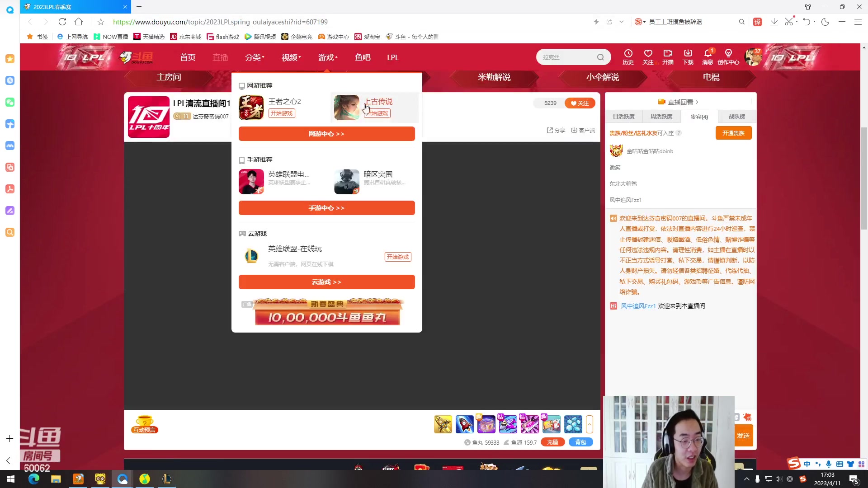868x488 pixels.
Task: Click the 暗区突围 game thumbnail
Action: 347,182
